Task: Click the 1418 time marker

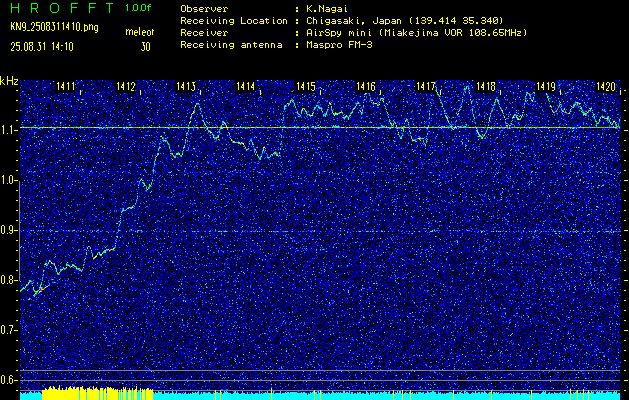Action: 486,86
